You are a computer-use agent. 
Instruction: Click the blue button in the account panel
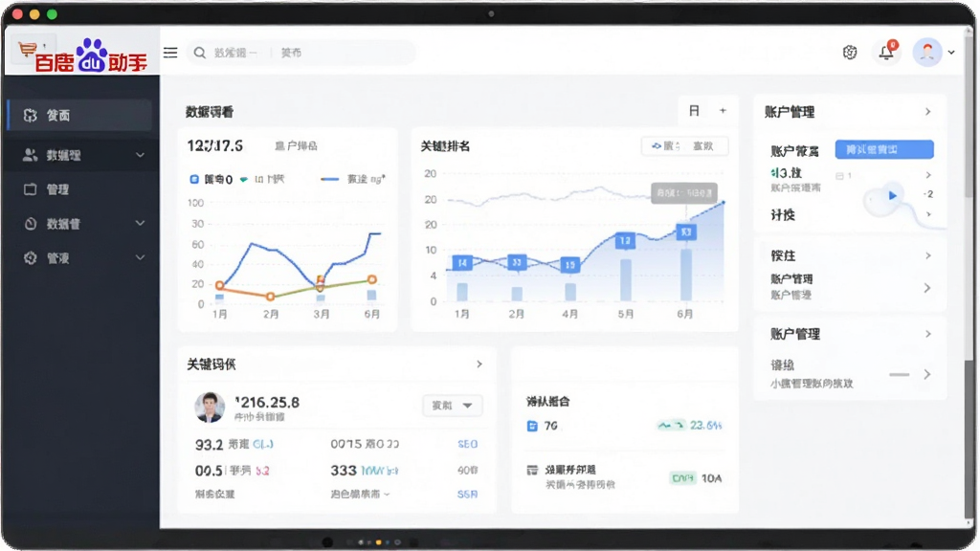click(884, 150)
